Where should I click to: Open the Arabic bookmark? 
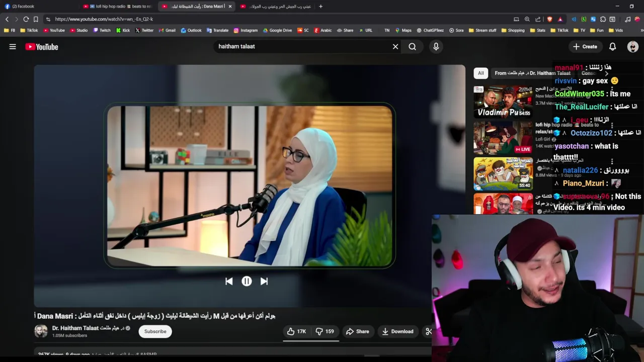click(x=323, y=30)
